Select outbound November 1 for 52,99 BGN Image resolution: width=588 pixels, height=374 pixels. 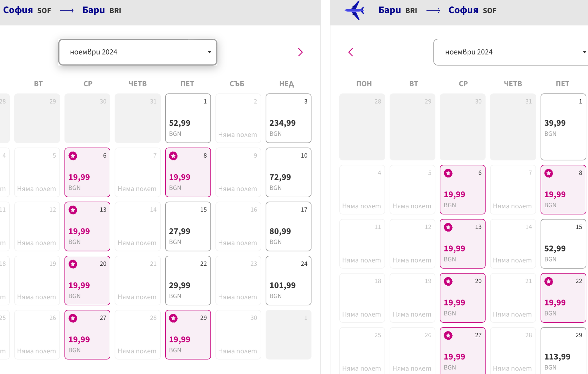(x=188, y=118)
